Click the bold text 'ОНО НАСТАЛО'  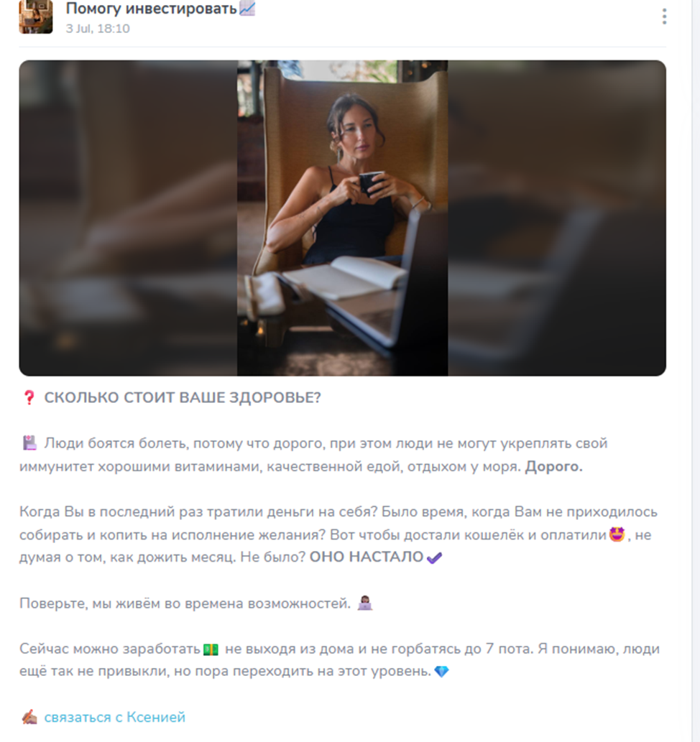[366, 557]
